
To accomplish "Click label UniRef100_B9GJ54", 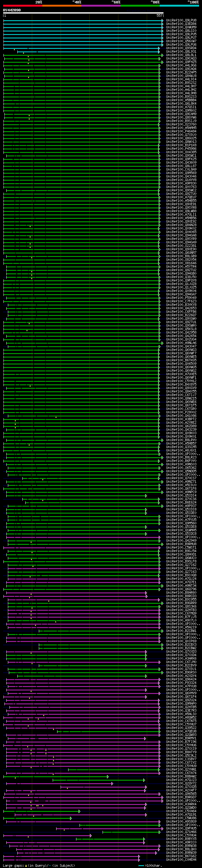I will [181, 551].
